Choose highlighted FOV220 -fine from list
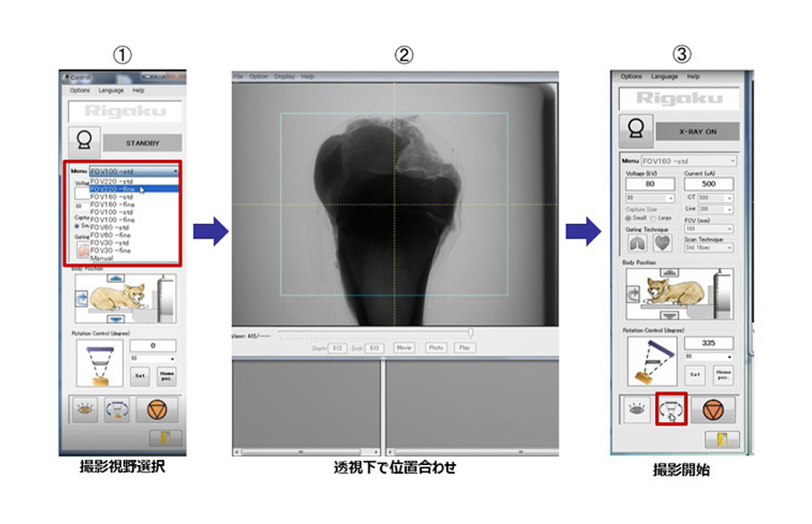Screen dimensions: 812x524 click(x=134, y=189)
